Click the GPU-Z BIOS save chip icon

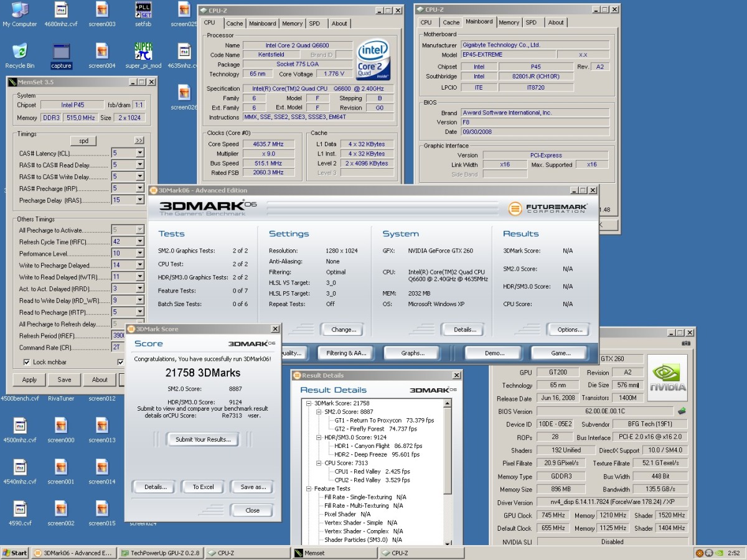(682, 411)
